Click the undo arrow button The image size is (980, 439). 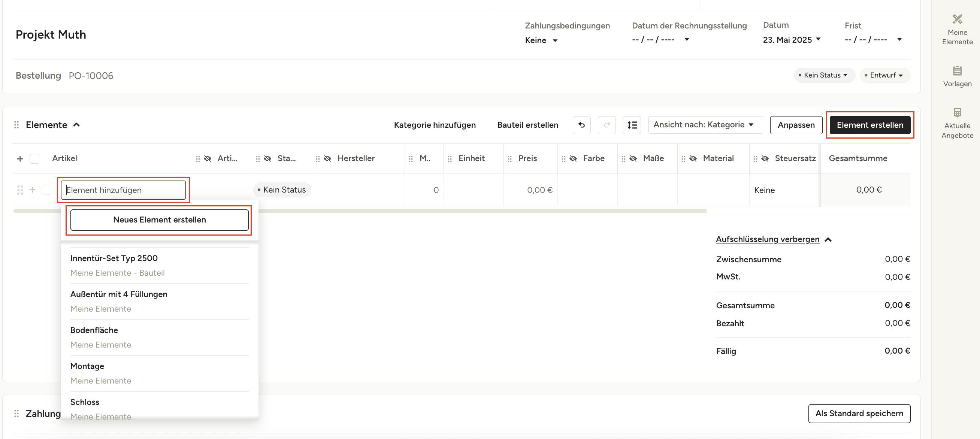[x=581, y=125]
